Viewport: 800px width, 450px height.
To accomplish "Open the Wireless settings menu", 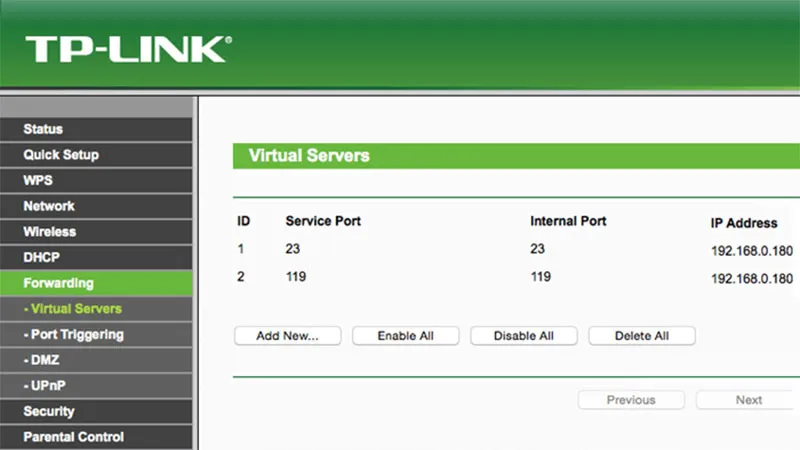I will [x=96, y=232].
